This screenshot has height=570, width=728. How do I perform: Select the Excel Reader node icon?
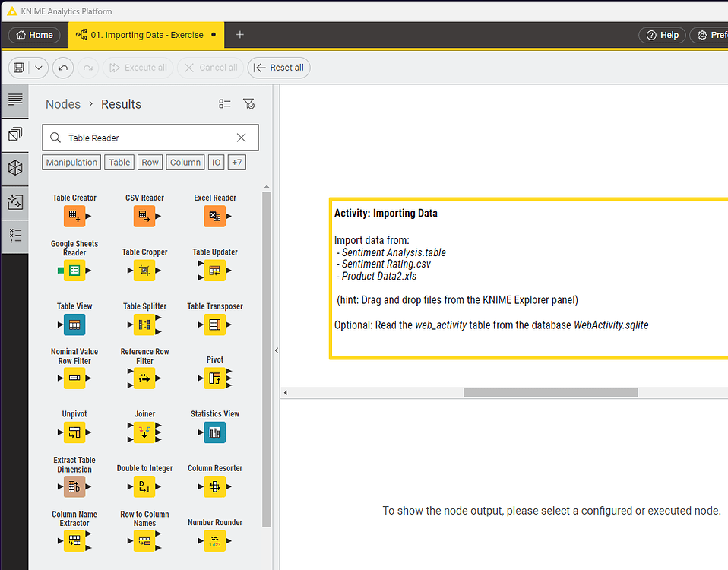pos(215,217)
